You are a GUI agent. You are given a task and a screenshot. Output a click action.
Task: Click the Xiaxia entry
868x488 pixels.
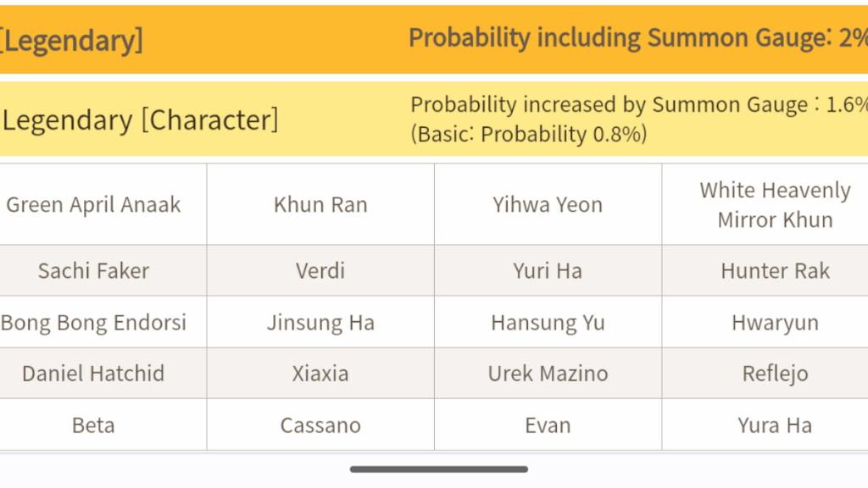click(x=320, y=374)
